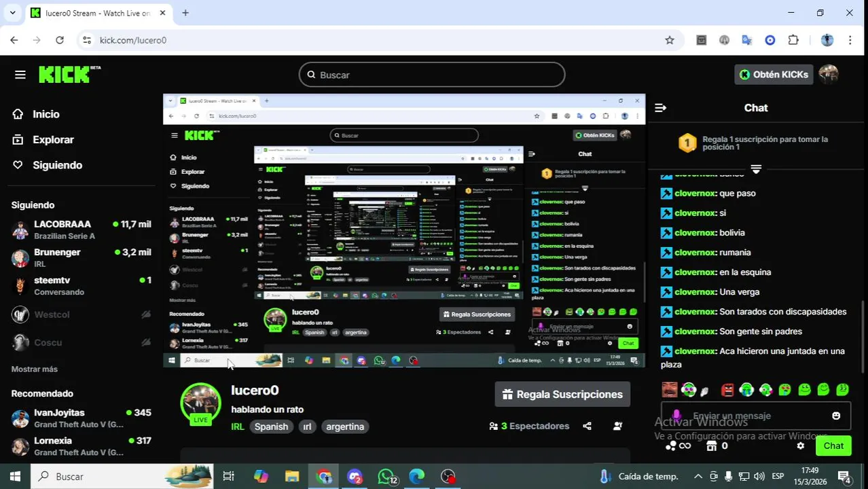This screenshot has height=489, width=868.
Task: Click the green Chat send button
Action: coord(833,446)
